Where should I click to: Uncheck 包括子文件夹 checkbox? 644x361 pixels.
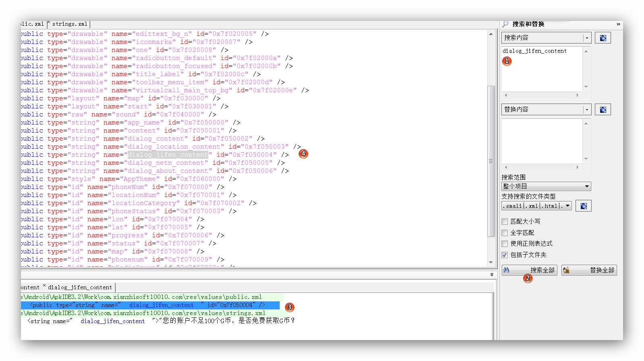pos(505,255)
